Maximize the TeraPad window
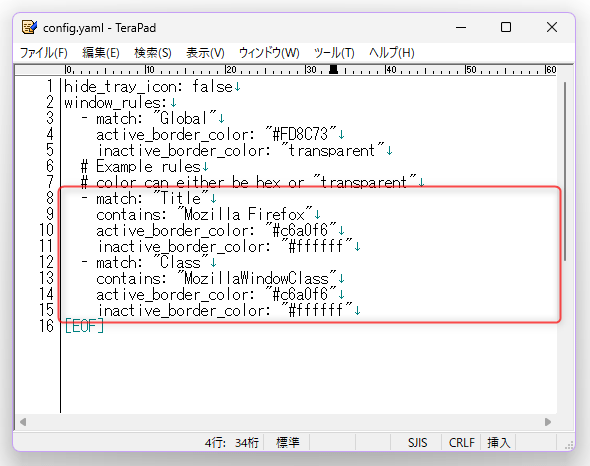Viewport: 590px width, 466px height. tap(506, 27)
